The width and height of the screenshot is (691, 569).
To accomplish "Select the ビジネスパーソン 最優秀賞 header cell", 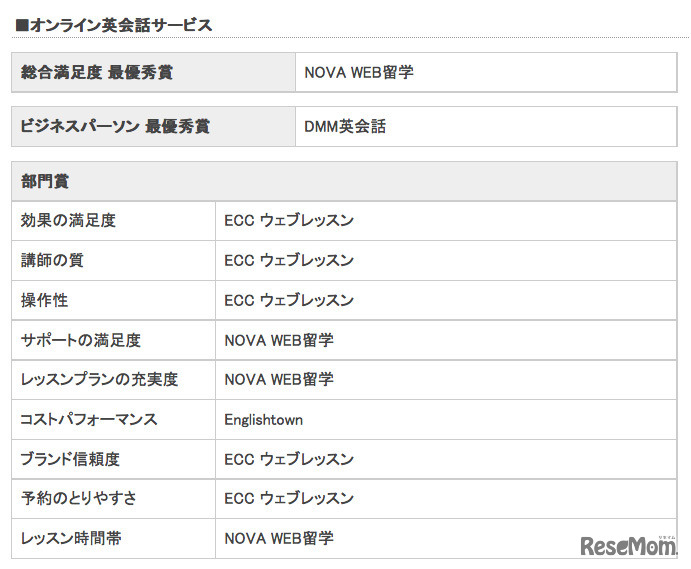I will pyautogui.click(x=116, y=127).
